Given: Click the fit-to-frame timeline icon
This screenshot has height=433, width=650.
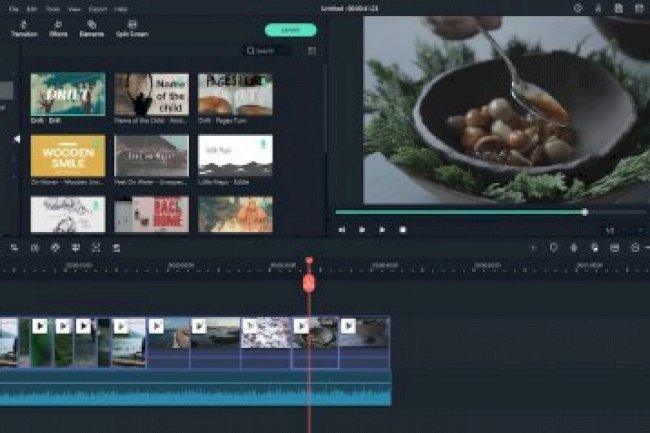Looking at the screenshot, I should [96, 248].
